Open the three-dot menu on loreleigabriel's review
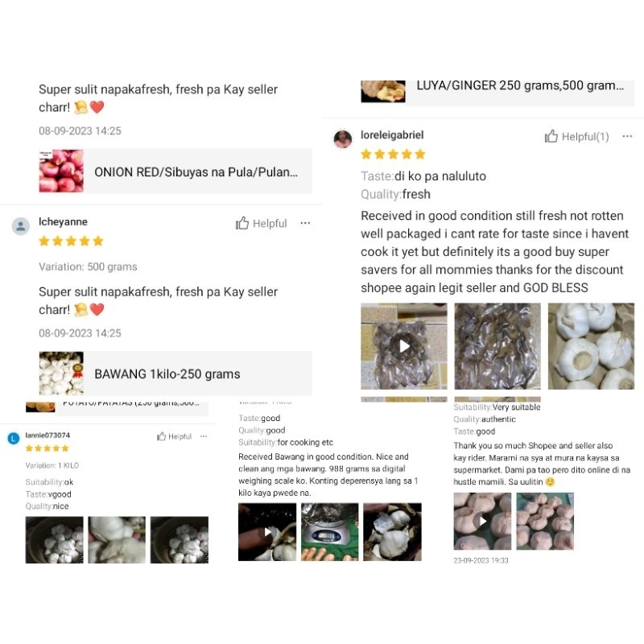 627,136
